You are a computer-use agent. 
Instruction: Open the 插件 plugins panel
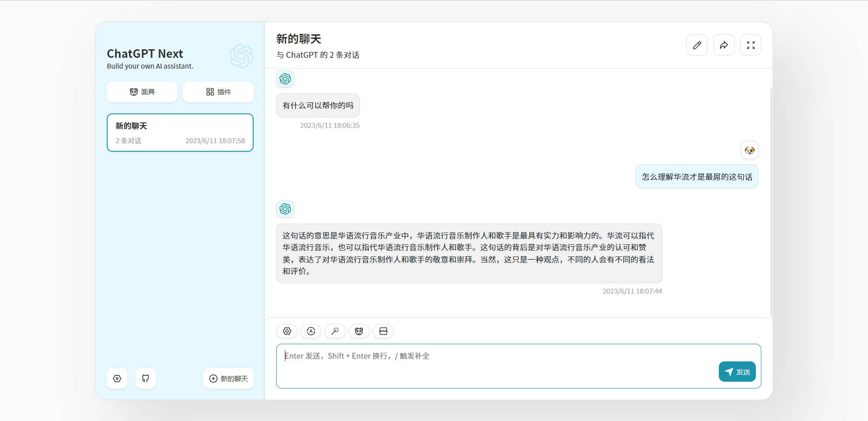[x=218, y=92]
